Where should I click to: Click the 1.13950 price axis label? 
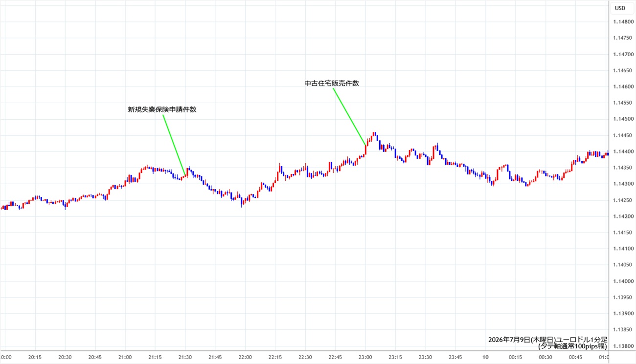623,297
